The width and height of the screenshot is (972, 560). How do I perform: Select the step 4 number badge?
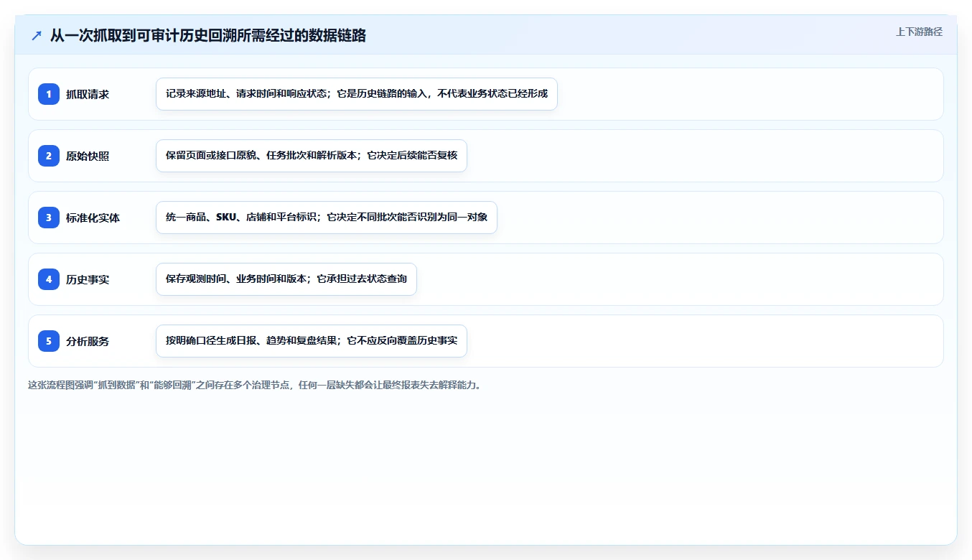click(x=49, y=279)
